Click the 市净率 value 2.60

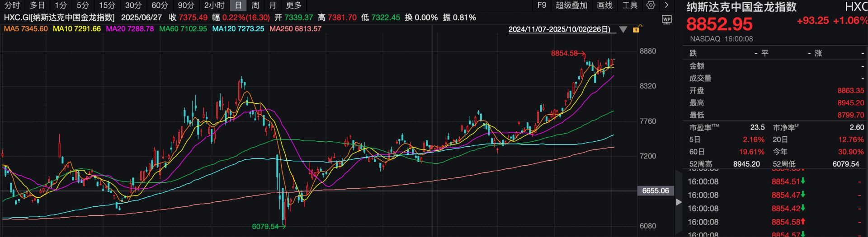857,128
